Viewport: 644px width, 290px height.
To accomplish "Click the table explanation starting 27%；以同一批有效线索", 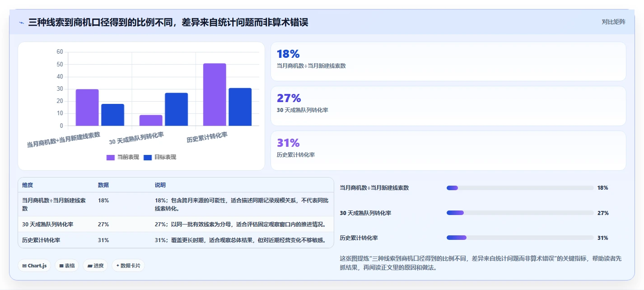I will coord(240,224).
